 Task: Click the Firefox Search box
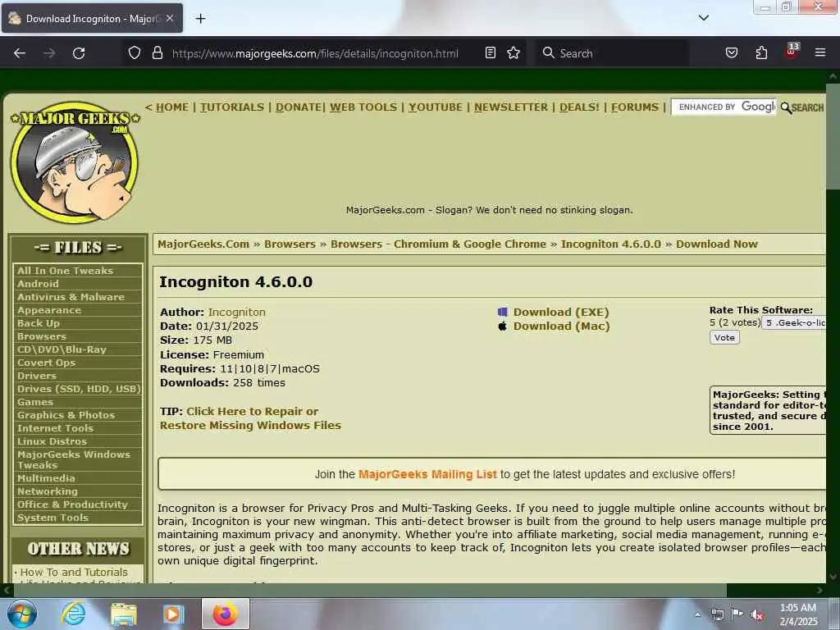[x=612, y=53]
